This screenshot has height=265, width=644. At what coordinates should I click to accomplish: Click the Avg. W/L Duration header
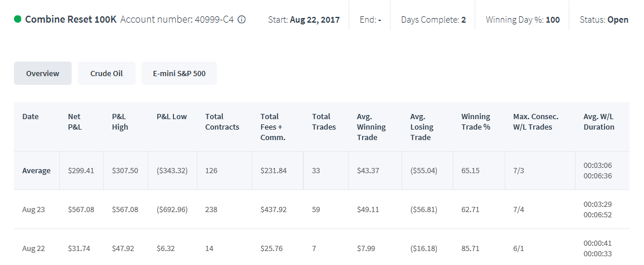(599, 122)
